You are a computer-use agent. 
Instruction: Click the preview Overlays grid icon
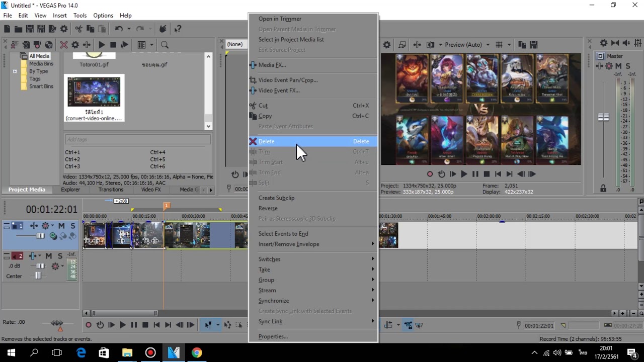pyautogui.click(x=499, y=45)
